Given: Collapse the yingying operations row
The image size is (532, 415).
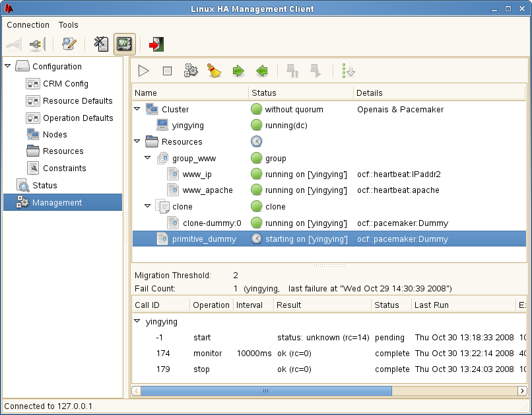Looking at the screenshot, I should click(x=137, y=322).
